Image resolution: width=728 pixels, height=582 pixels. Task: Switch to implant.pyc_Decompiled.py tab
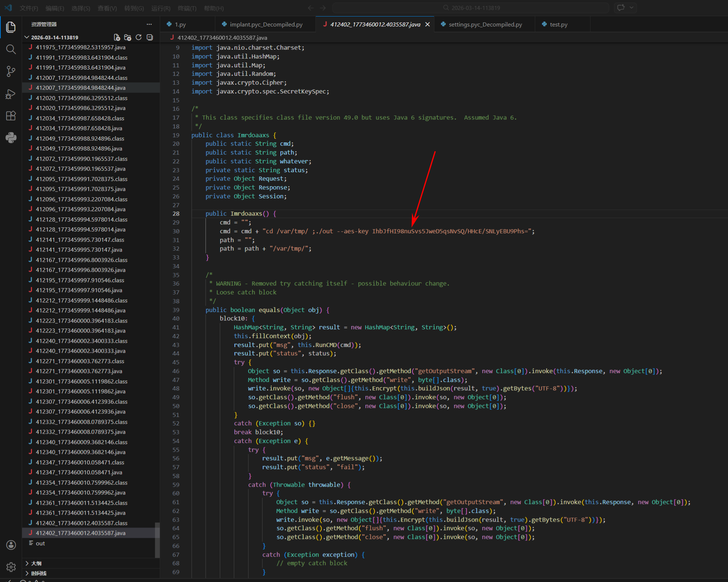pyautogui.click(x=266, y=24)
